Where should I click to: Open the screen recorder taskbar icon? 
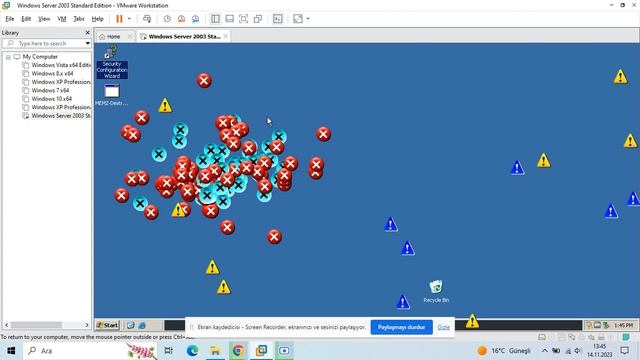point(284,351)
